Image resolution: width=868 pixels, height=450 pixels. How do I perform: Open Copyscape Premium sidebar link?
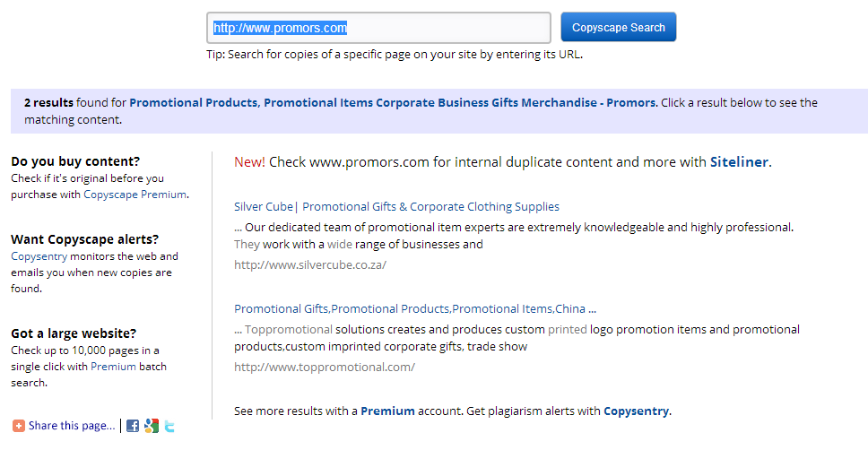point(135,195)
